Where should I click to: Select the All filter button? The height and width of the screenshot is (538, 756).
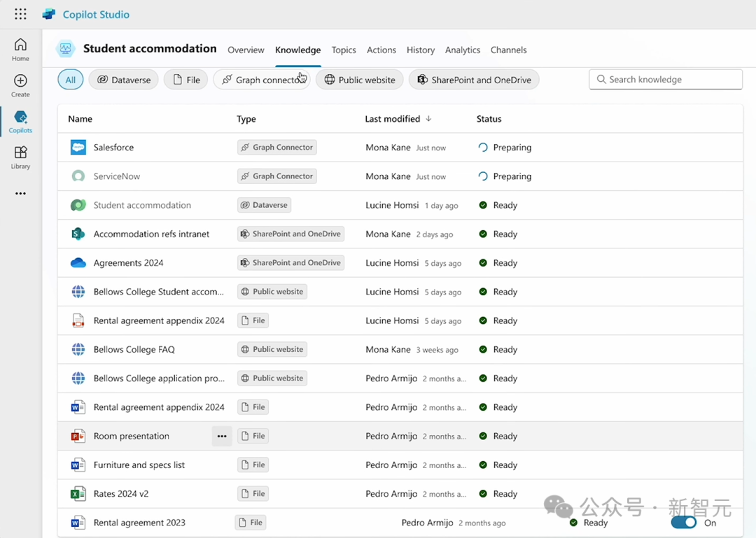tap(71, 80)
